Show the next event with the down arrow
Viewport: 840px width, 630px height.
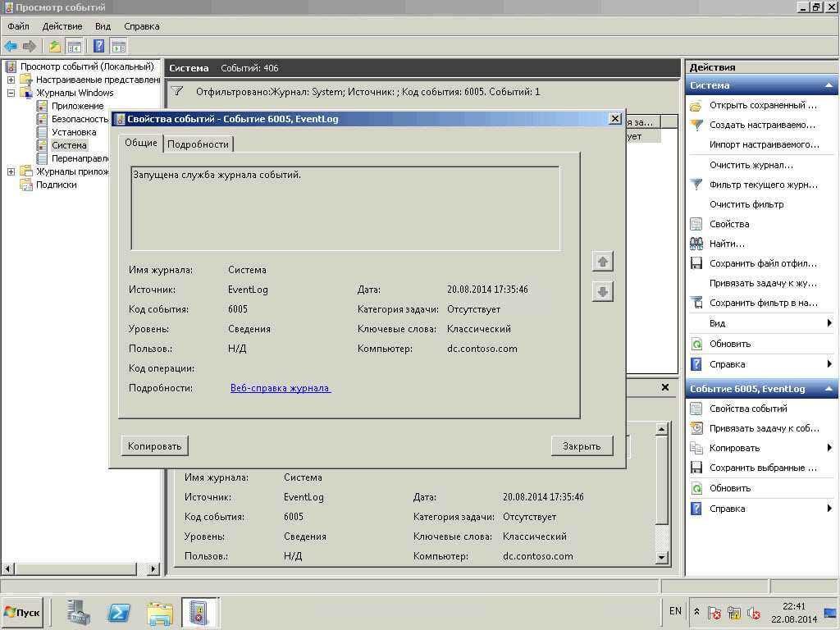pyautogui.click(x=603, y=291)
